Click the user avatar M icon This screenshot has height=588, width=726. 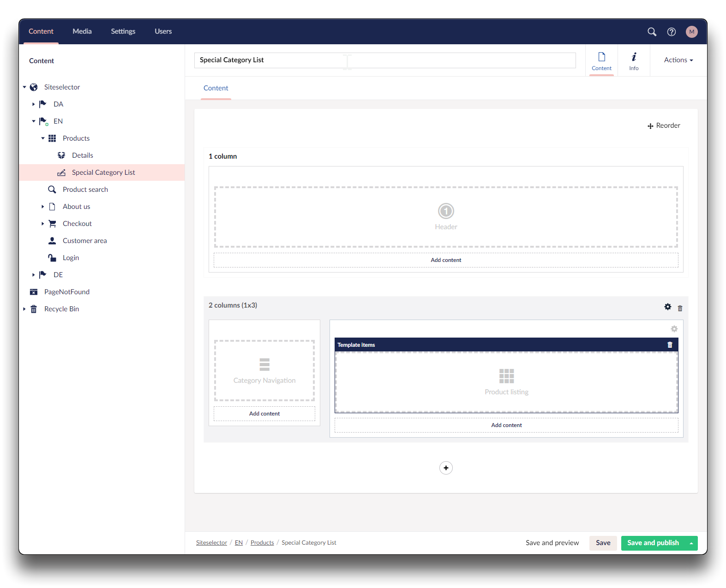(x=691, y=32)
